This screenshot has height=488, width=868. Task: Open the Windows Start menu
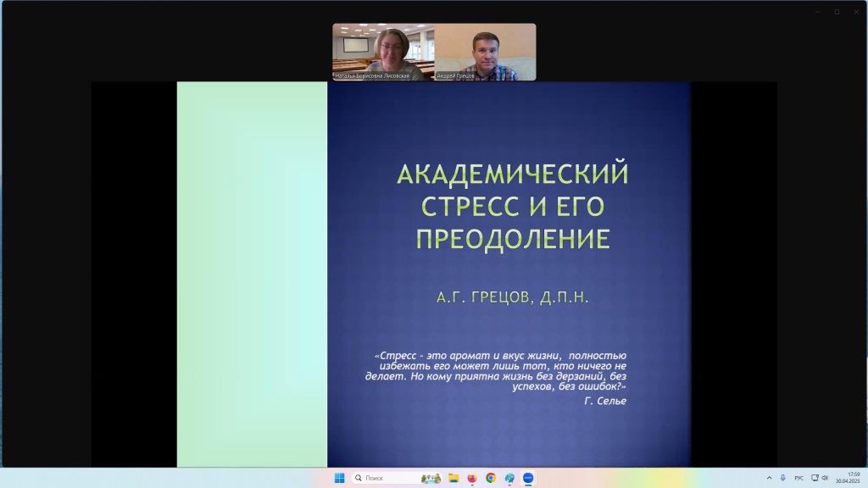(339, 478)
